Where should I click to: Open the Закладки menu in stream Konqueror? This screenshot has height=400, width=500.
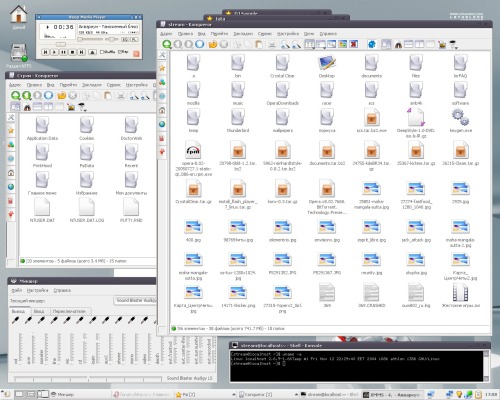(x=243, y=34)
